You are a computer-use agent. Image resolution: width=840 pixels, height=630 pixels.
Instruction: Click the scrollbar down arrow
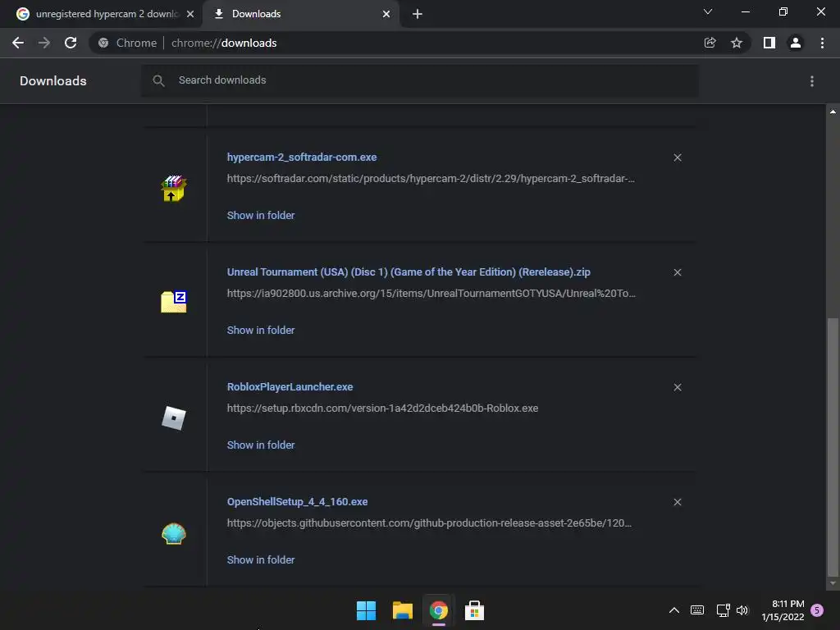(x=833, y=583)
